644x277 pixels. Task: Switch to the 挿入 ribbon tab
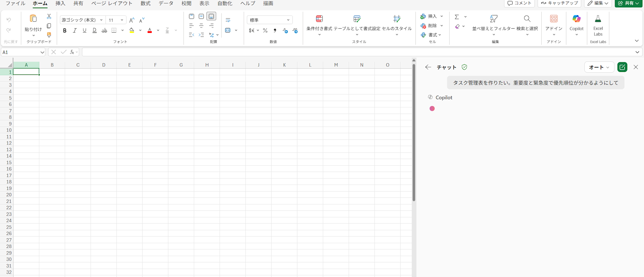(x=60, y=3)
